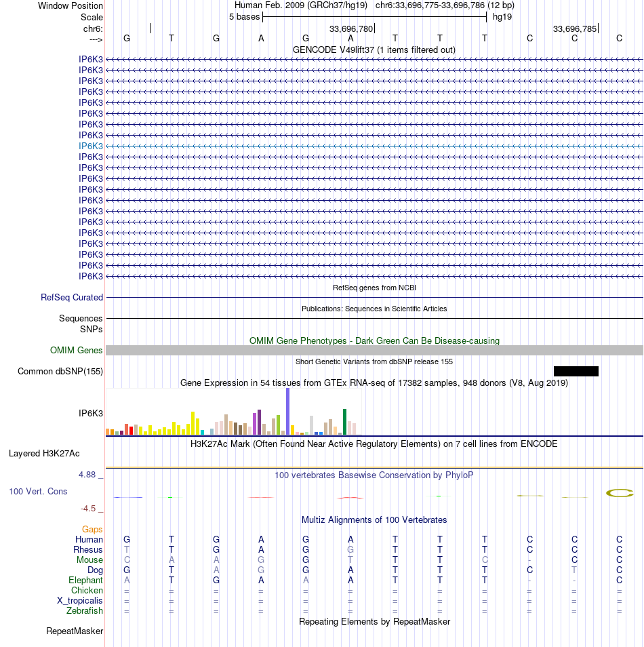Open the Publications: Sequences in Scientific Articles title
Screen dimensions: 644x647
(x=374, y=309)
